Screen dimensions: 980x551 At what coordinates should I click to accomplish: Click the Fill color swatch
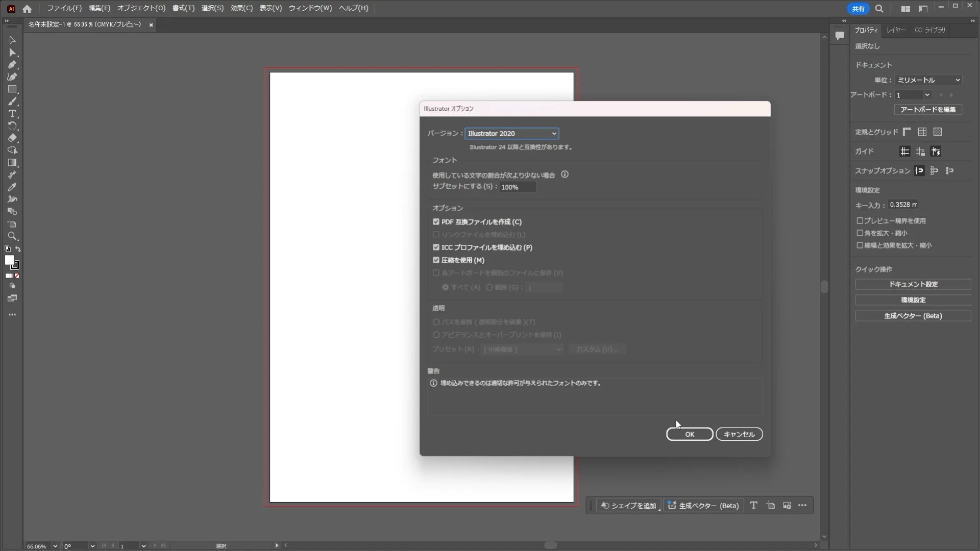click(x=9, y=260)
